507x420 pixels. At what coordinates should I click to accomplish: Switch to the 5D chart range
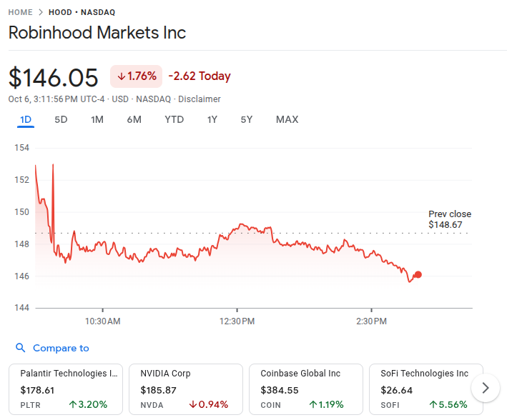point(61,119)
